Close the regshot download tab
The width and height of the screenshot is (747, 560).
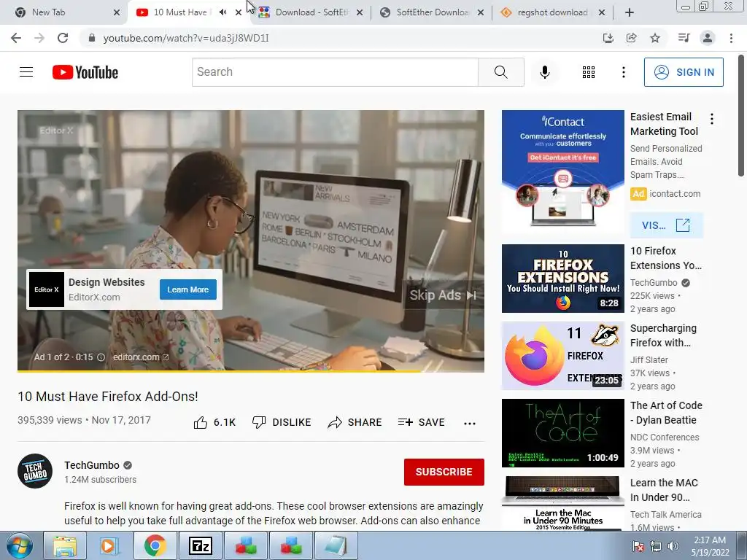[x=602, y=12]
